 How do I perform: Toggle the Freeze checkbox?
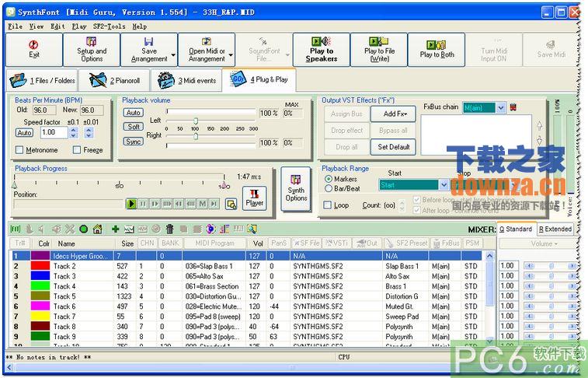pos(77,150)
